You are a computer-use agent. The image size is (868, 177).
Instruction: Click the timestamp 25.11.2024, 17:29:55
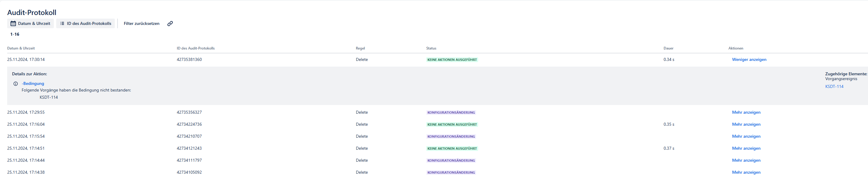coord(26,112)
